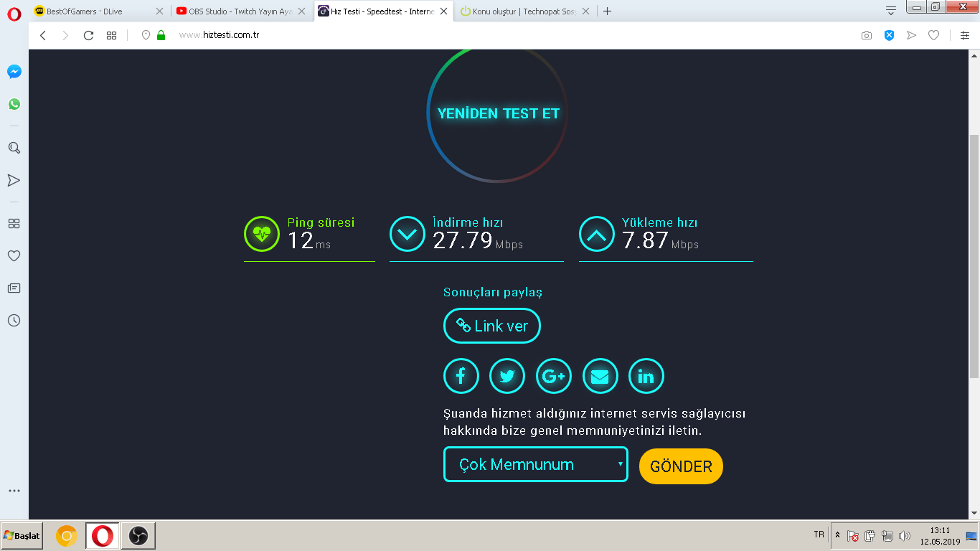Open the sidebar History clock icon
The height and width of the screenshot is (551, 980).
click(x=14, y=321)
